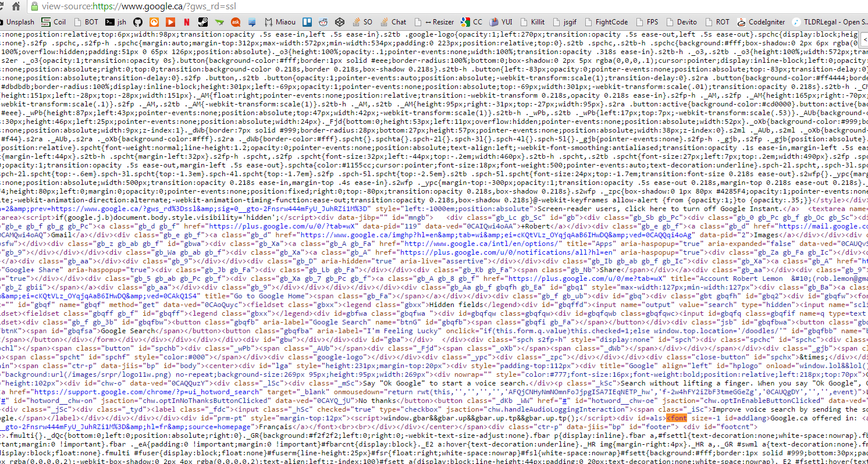The width and height of the screenshot is (868, 464).
Task: Open the jsh terminal bookmark
Action: [x=116, y=22]
